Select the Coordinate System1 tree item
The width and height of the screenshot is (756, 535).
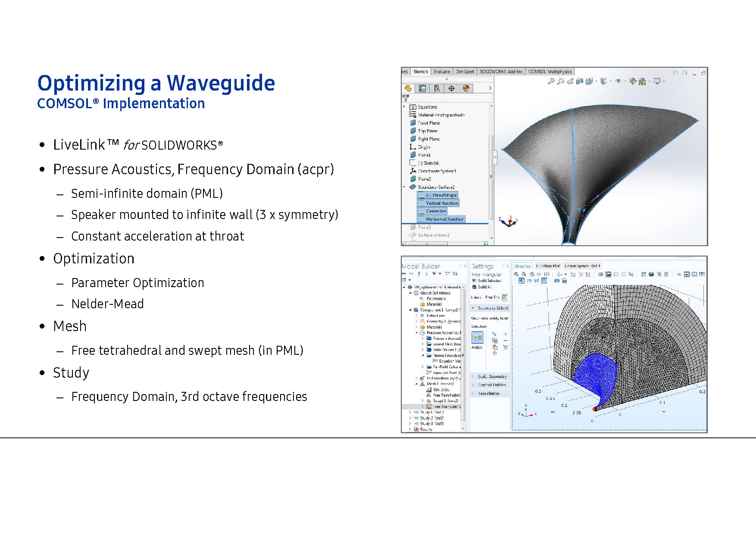point(433,171)
